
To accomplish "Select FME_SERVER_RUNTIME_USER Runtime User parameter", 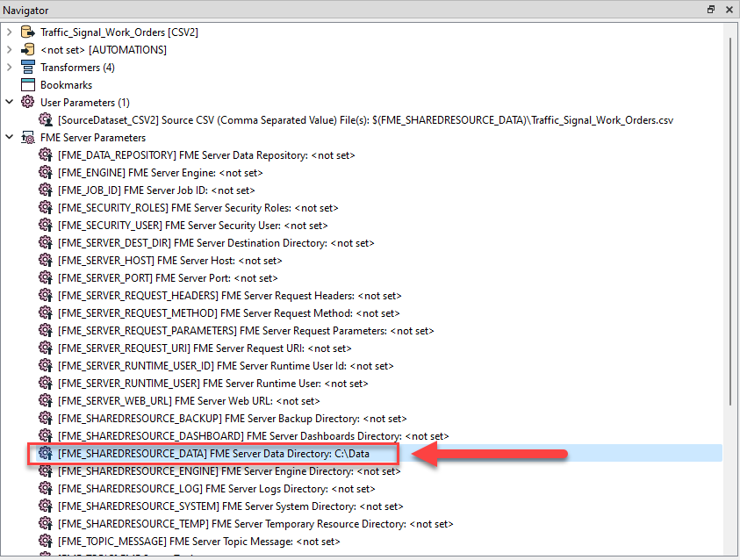I will pyautogui.click(x=212, y=383).
